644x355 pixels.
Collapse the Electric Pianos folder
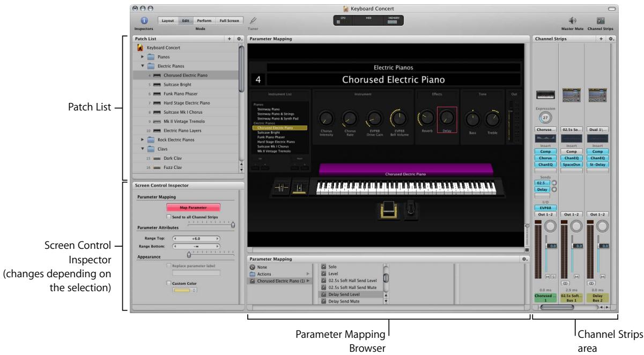point(142,66)
